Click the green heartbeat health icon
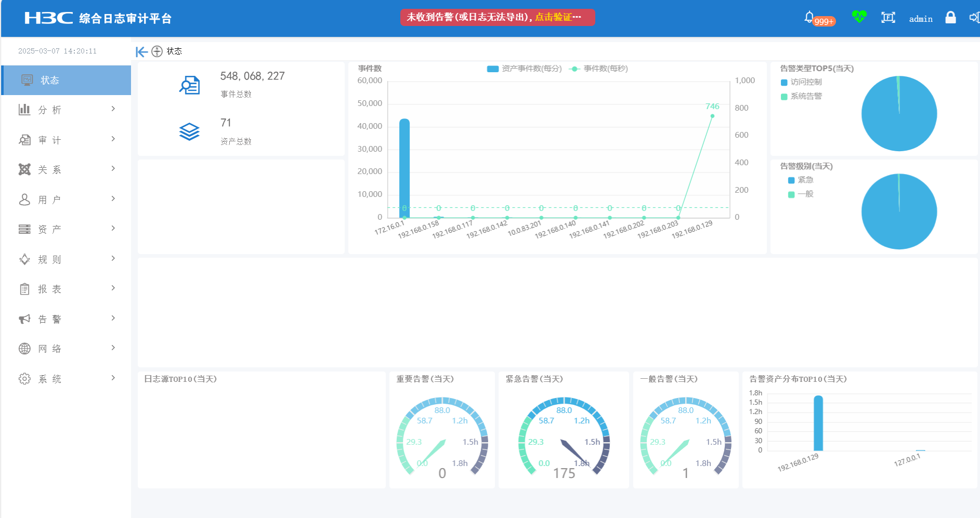Screen dimensions: 980x518 859,17
